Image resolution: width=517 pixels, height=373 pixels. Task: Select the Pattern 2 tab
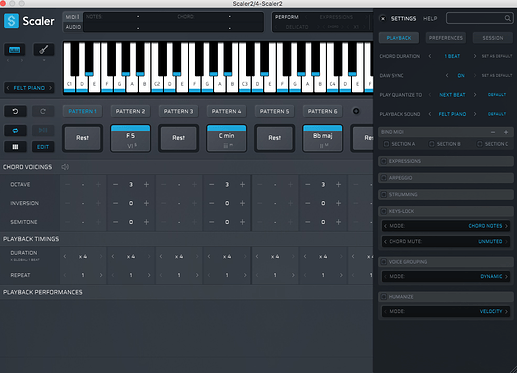tap(130, 111)
